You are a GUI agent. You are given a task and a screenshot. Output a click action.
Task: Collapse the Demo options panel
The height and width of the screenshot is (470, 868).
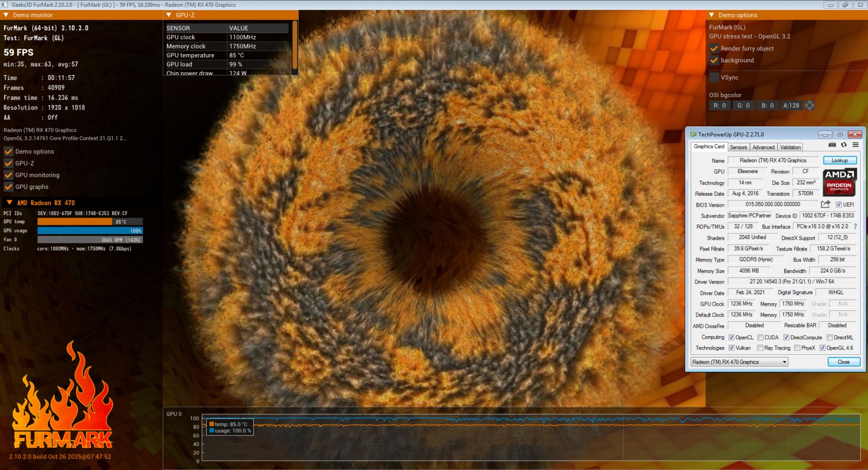[x=711, y=15]
